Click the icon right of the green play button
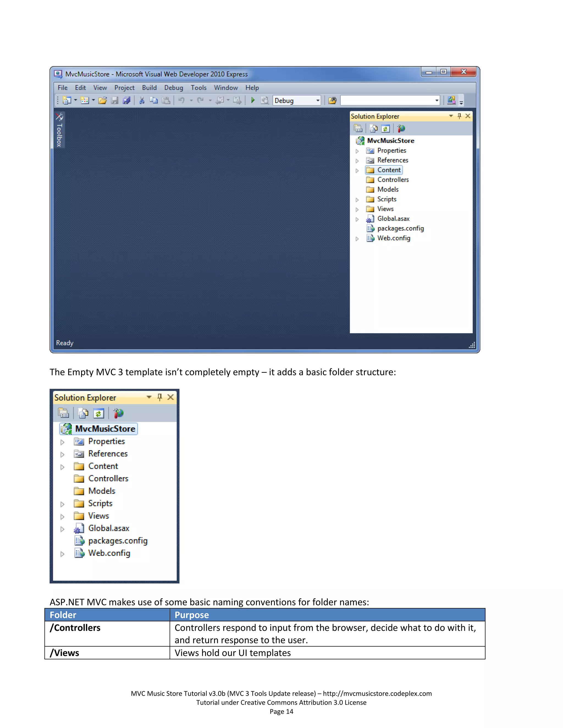The width and height of the screenshot is (563, 728). (264, 100)
